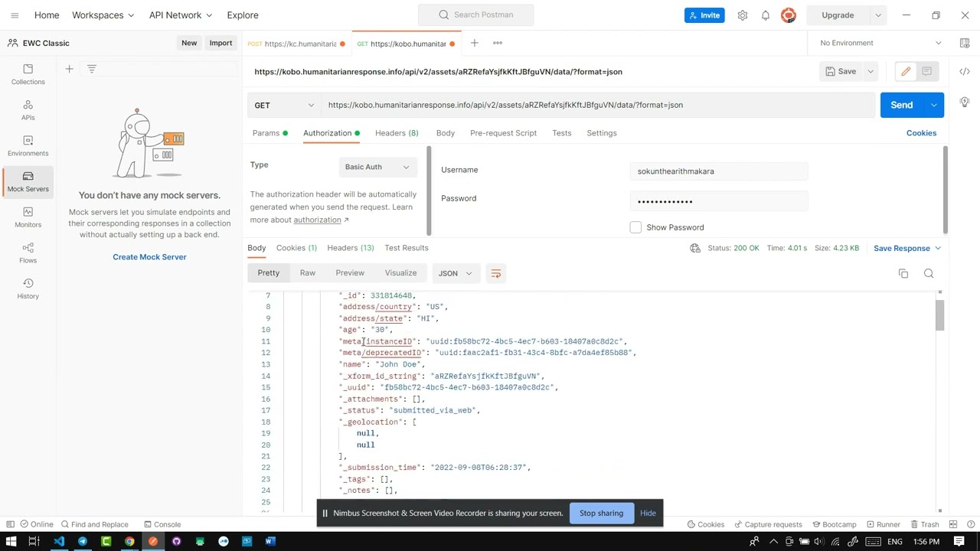Click the response vertical scrollbar
Viewport: 980px width, 551px height.
[939, 315]
